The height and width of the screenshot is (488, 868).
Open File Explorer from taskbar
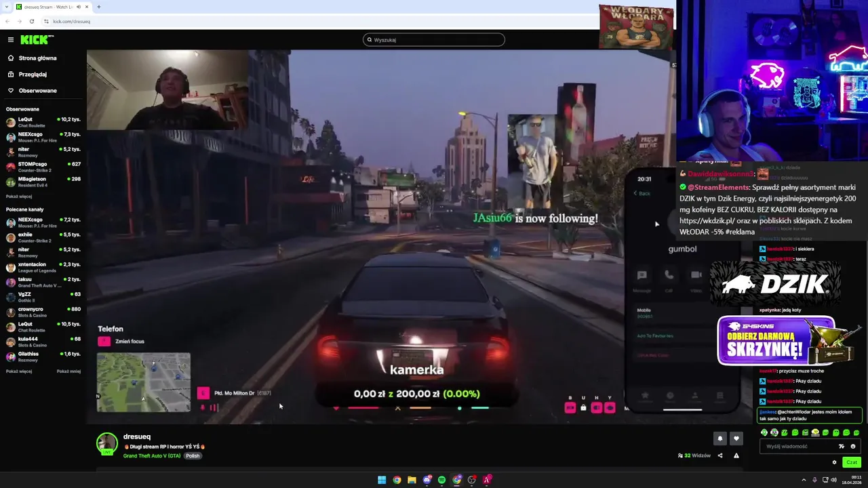(412, 480)
